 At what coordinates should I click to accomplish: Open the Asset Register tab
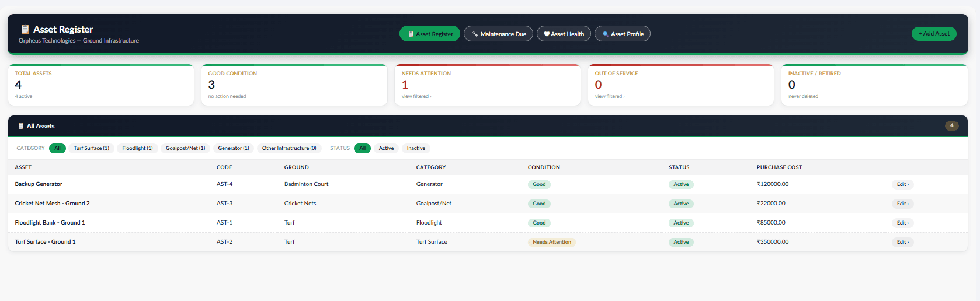tap(430, 34)
